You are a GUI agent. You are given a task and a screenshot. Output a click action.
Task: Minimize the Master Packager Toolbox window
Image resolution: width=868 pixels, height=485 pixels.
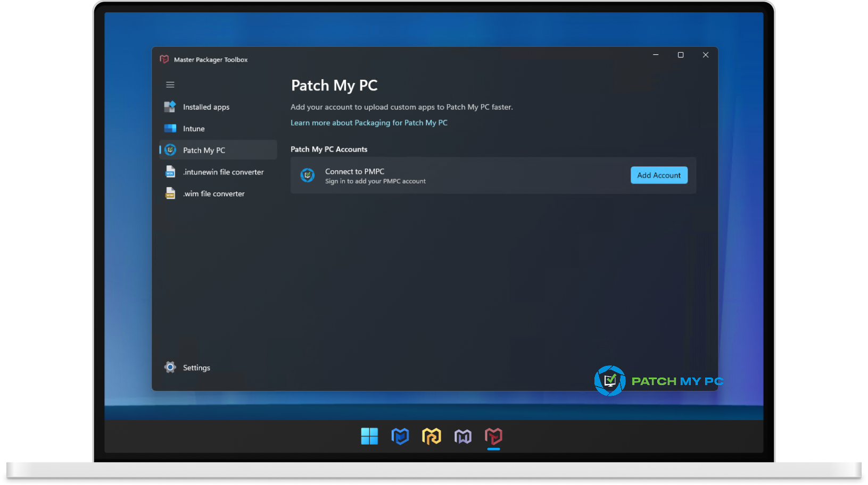pos(656,55)
